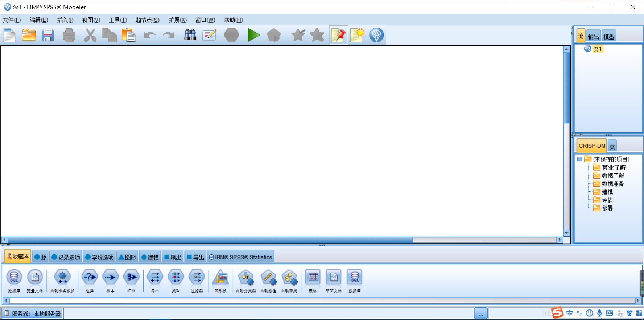The height and width of the screenshot is (320, 644).
Task: Click the grey Stop octagon icon
Action: 231,35
